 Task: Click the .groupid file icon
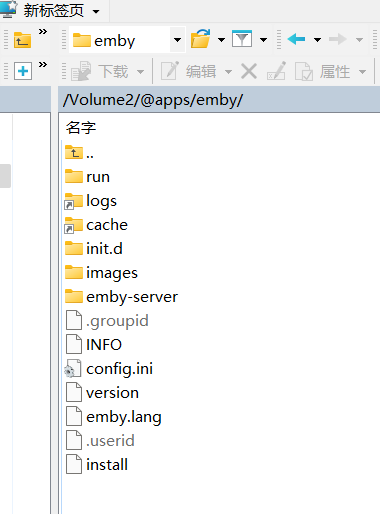pyautogui.click(x=74, y=320)
